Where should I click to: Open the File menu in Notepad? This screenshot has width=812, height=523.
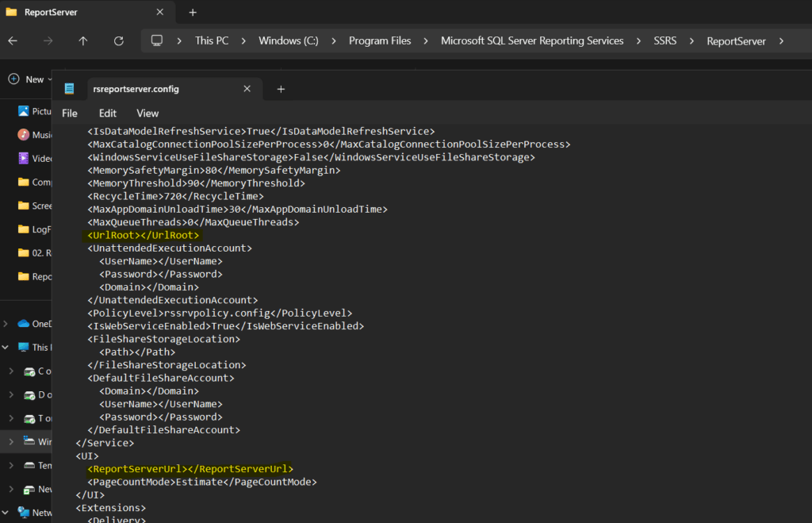coord(70,113)
